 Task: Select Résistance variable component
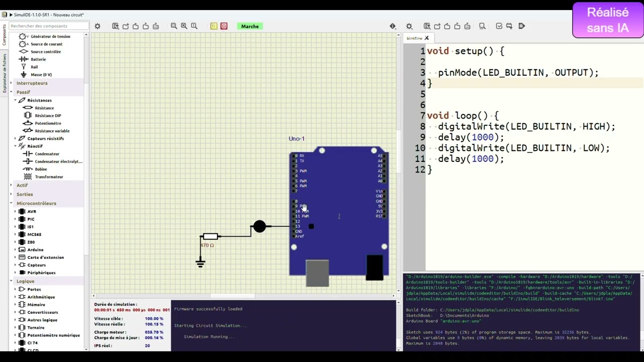[52, 131]
